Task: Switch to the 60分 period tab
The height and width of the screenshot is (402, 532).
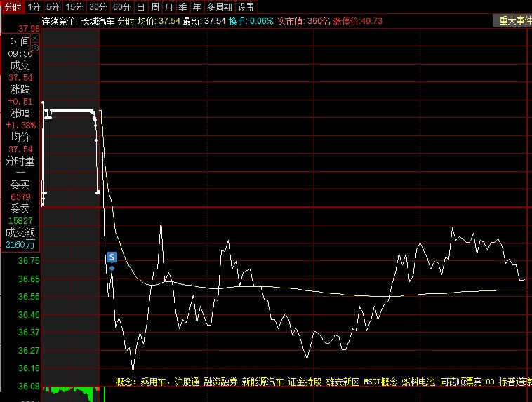Action: (x=122, y=7)
